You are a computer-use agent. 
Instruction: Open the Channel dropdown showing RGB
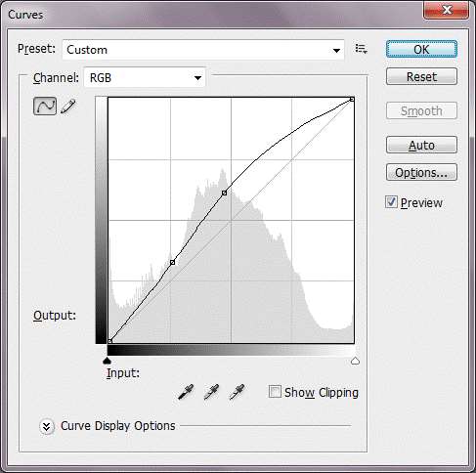tap(145, 77)
